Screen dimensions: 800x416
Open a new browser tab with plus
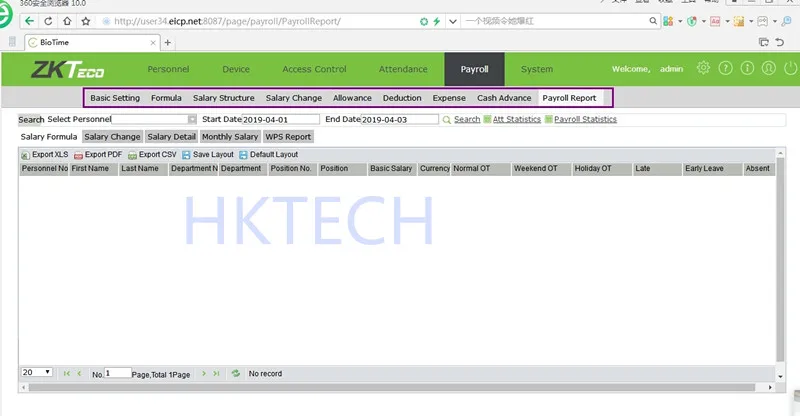[167, 42]
